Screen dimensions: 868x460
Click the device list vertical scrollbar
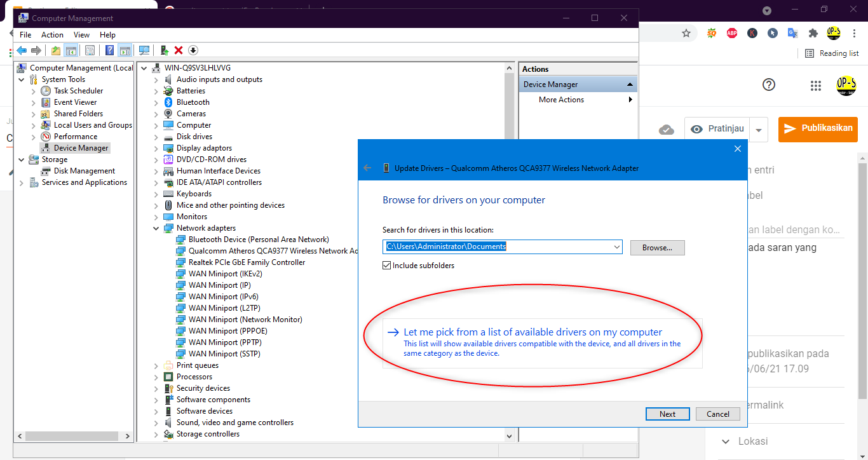pos(508,251)
